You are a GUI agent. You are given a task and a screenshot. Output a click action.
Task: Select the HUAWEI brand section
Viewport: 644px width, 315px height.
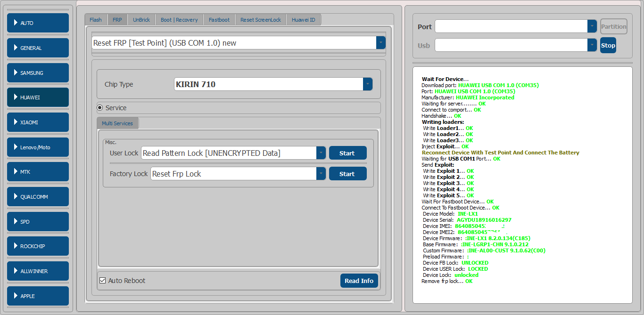[x=38, y=97]
